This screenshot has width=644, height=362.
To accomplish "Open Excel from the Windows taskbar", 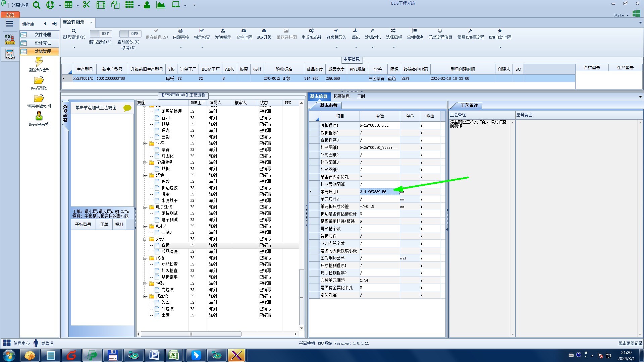I will click(x=174, y=355).
